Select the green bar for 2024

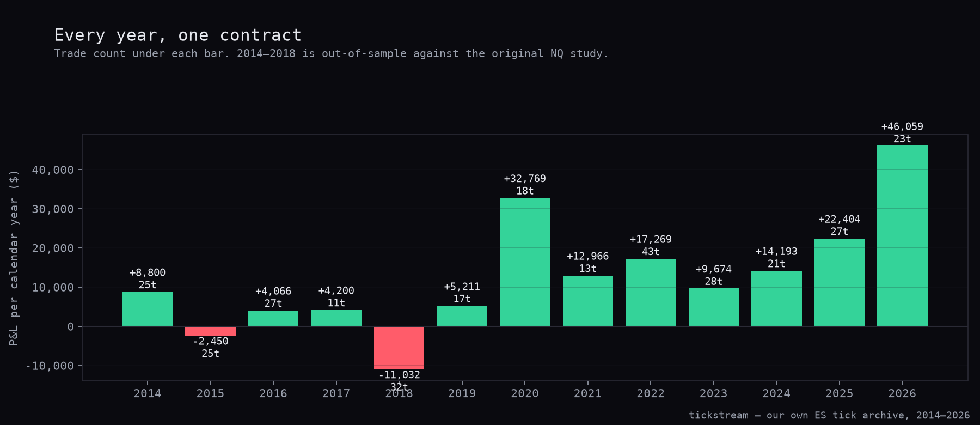(776, 299)
